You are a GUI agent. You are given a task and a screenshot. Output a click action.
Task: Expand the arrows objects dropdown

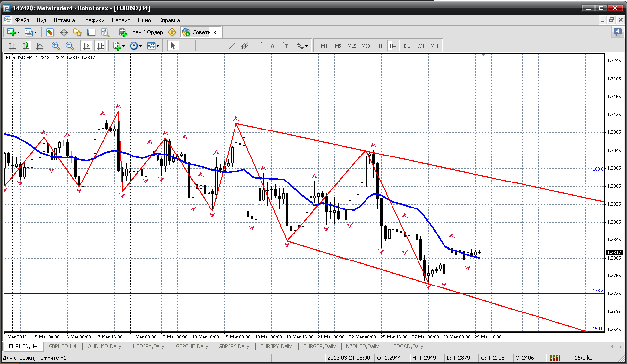click(307, 46)
